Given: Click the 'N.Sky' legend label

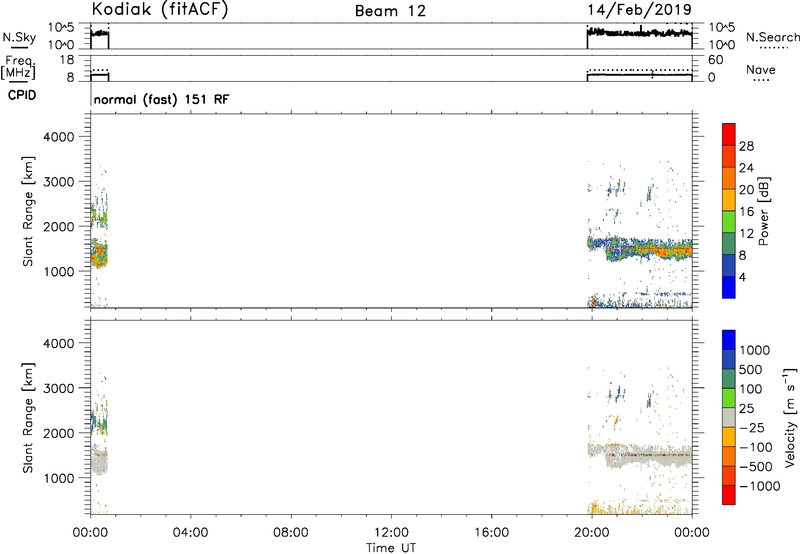Looking at the screenshot, I should [19, 37].
